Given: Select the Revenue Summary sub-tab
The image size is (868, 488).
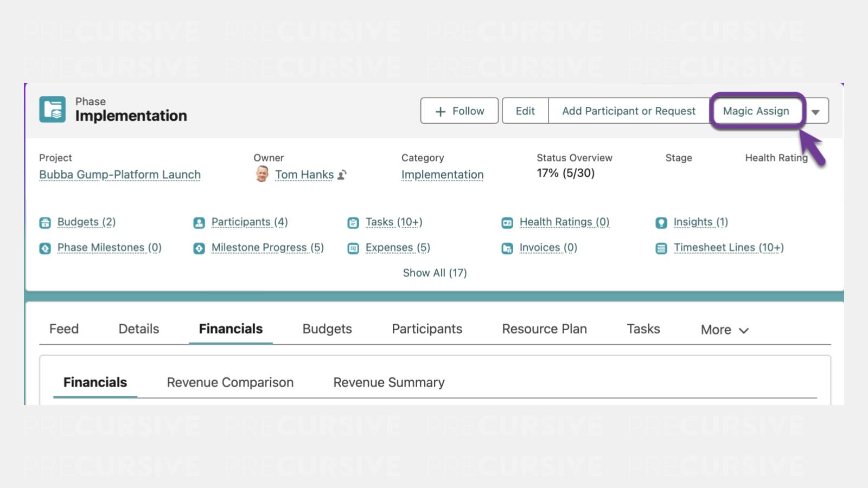Looking at the screenshot, I should click(x=389, y=382).
